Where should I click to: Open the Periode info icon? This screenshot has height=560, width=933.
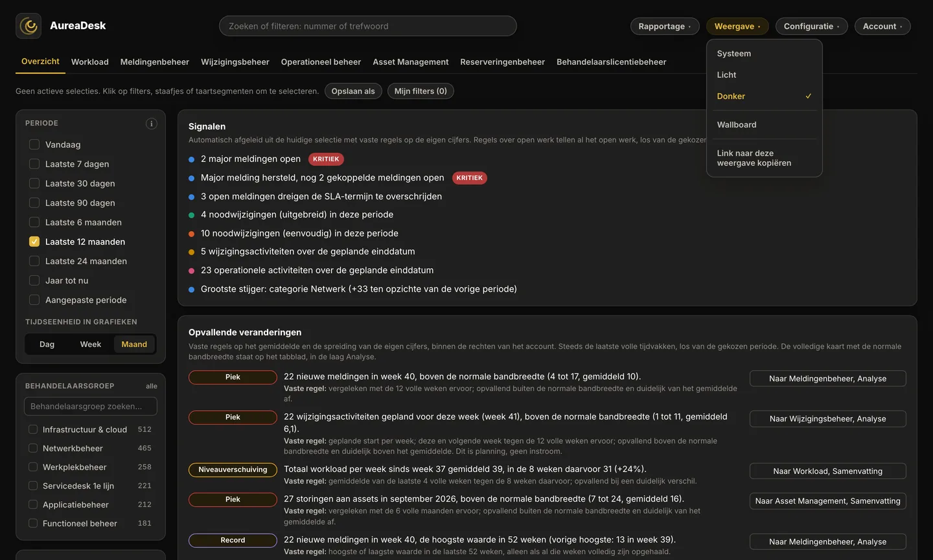[152, 124]
